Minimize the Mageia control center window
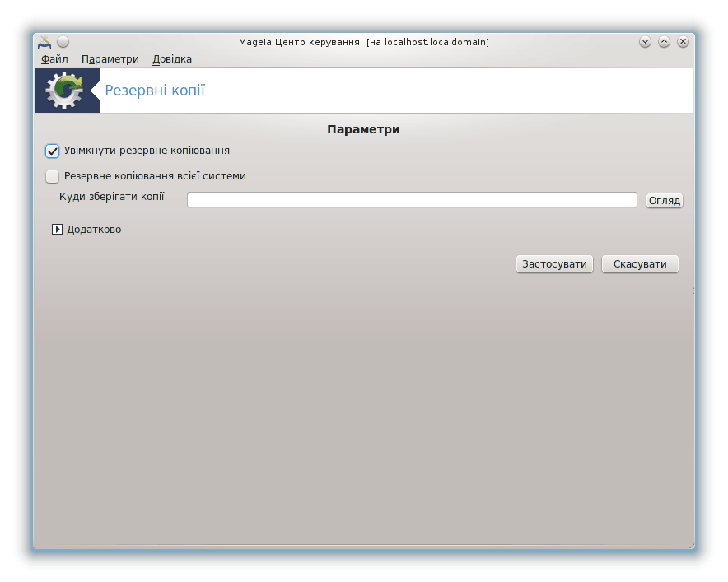 pyautogui.click(x=645, y=42)
